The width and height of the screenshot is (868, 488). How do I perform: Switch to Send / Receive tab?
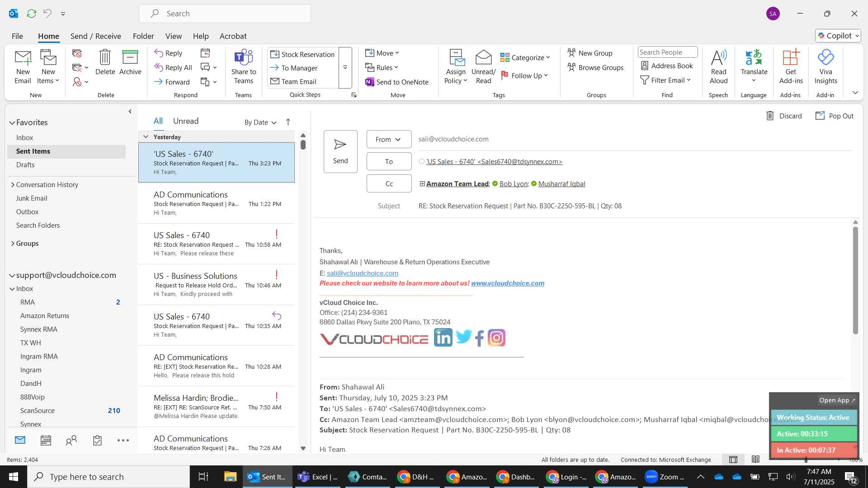[x=95, y=36]
